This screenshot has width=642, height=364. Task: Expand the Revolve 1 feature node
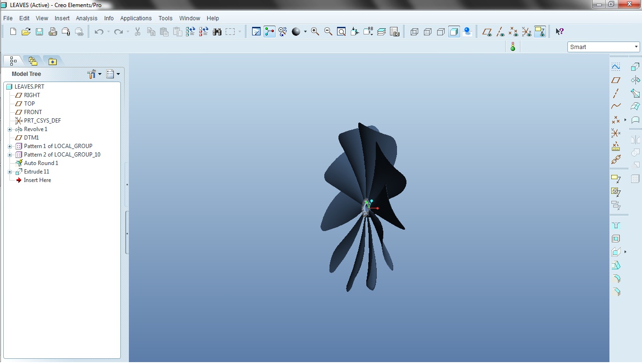click(x=9, y=129)
